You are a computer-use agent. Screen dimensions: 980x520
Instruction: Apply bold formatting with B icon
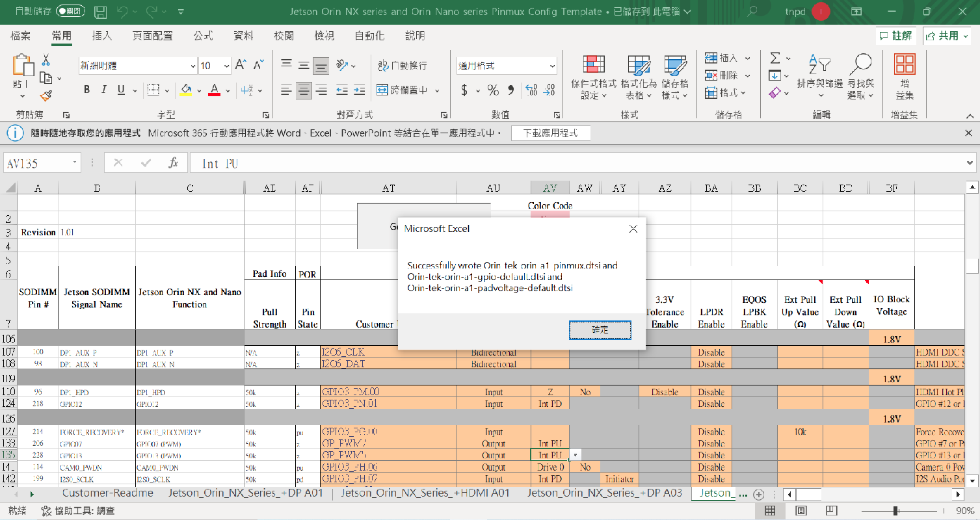(86, 90)
